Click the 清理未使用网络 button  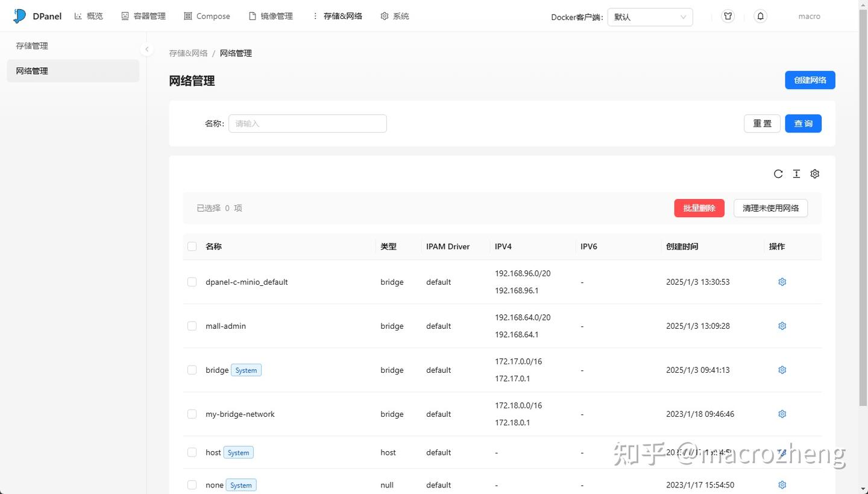[x=770, y=207]
